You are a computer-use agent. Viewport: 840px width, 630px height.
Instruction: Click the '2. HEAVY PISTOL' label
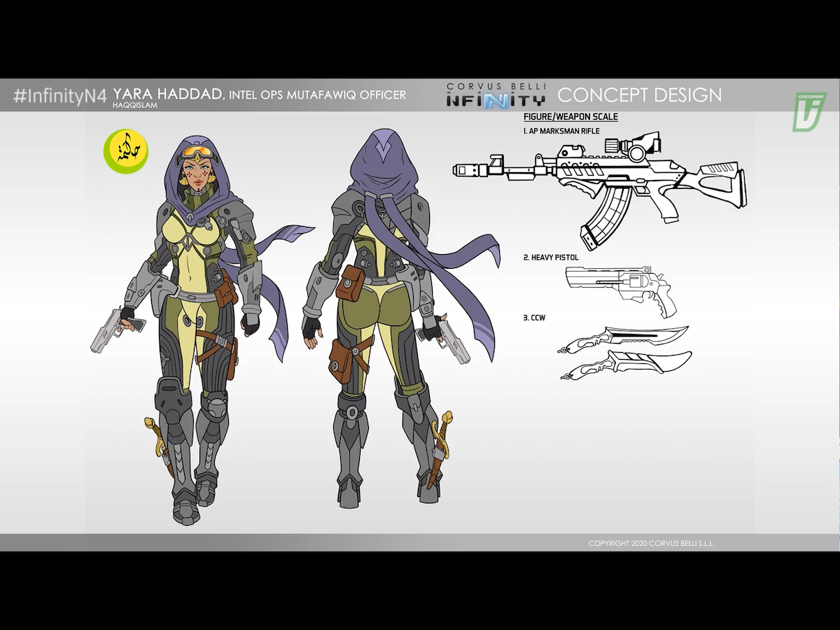(x=551, y=258)
